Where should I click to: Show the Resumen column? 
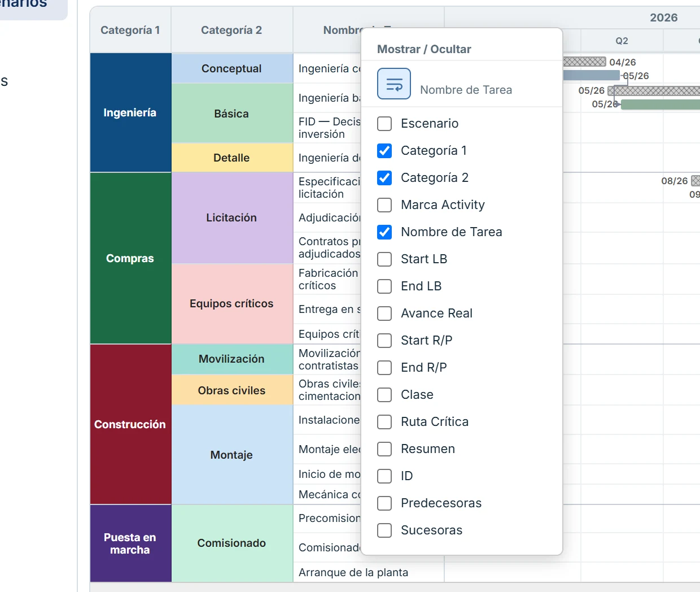[384, 449]
